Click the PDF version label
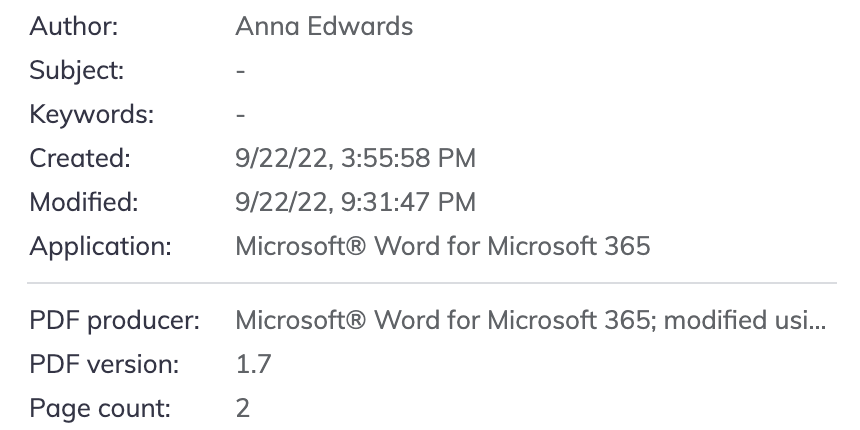This screenshot has width=860, height=430. 104,365
